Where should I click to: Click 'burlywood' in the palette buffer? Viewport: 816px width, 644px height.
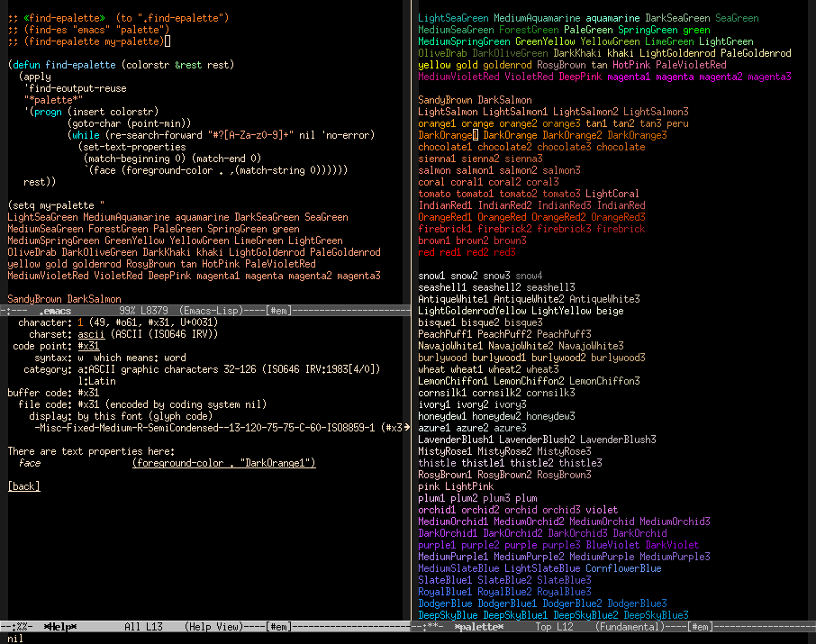[x=443, y=358]
